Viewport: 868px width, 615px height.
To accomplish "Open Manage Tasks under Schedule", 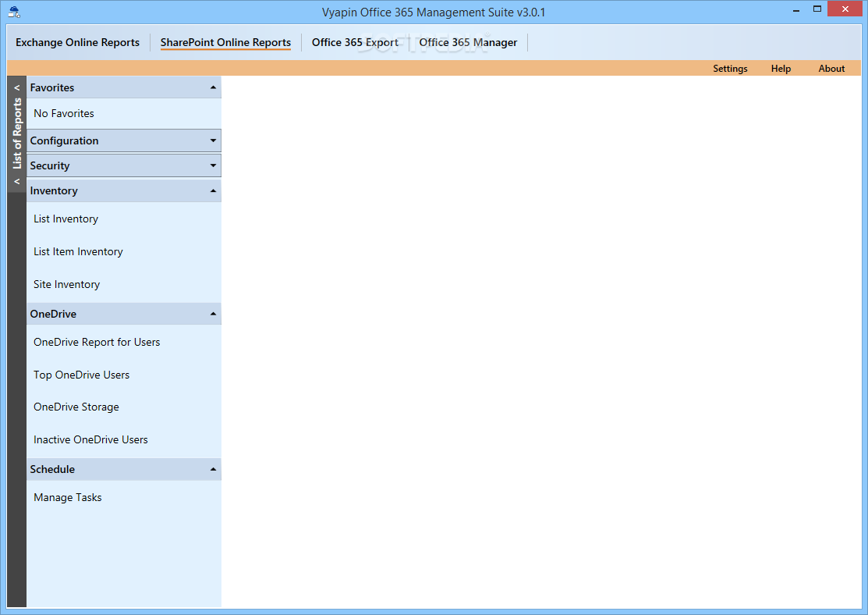I will click(68, 497).
